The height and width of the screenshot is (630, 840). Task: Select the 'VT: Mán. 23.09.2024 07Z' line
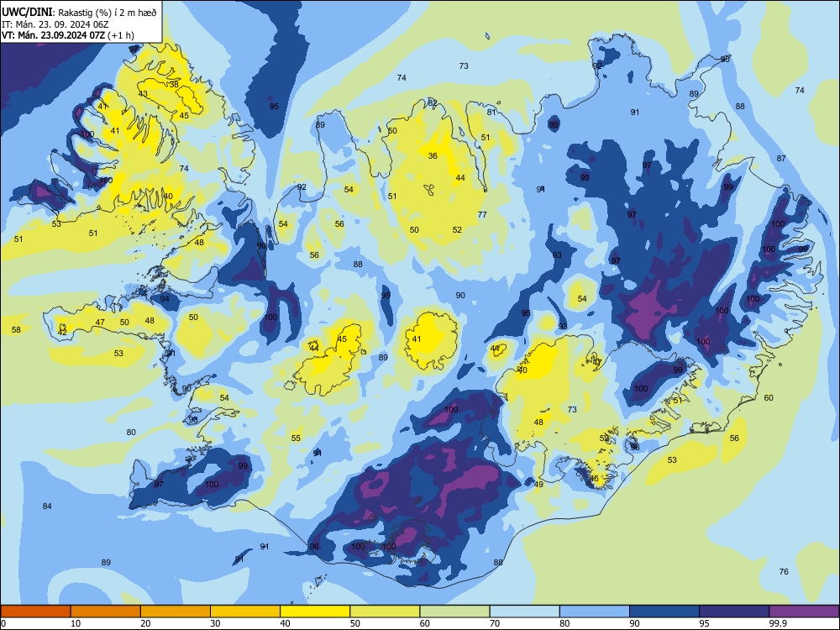click(x=53, y=35)
